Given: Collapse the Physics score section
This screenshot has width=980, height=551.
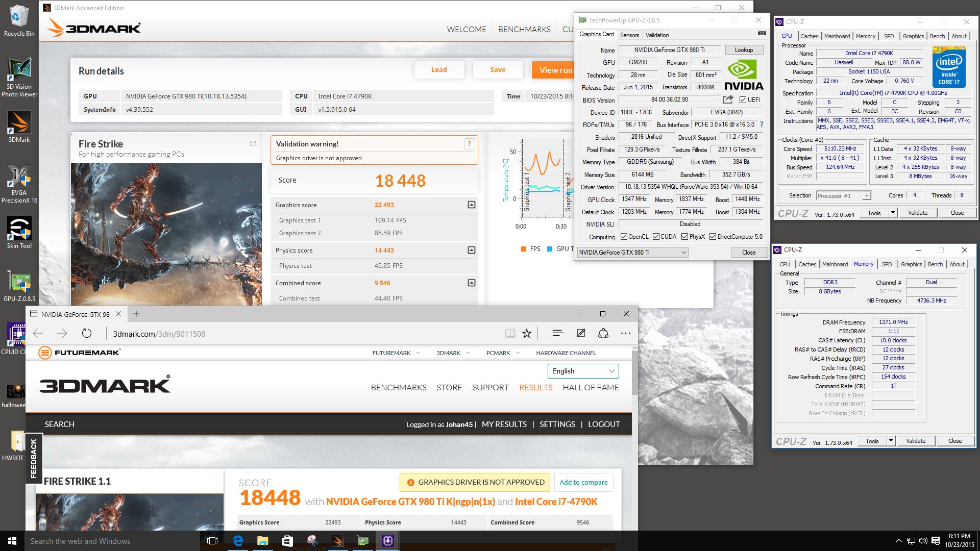Looking at the screenshot, I should (x=472, y=250).
